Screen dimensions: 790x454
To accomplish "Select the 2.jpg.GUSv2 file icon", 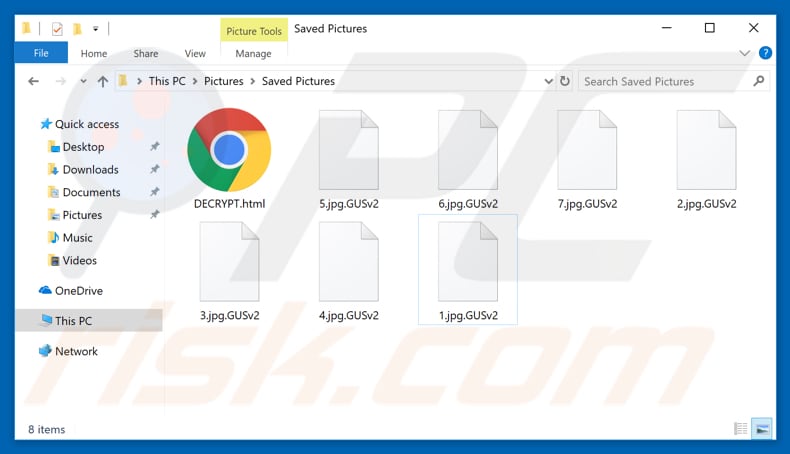I will pos(706,150).
